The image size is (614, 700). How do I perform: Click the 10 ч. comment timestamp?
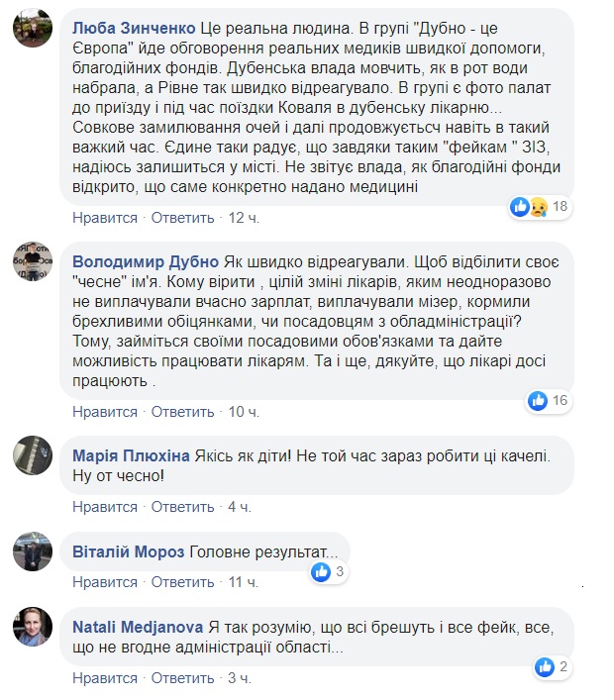click(242, 411)
